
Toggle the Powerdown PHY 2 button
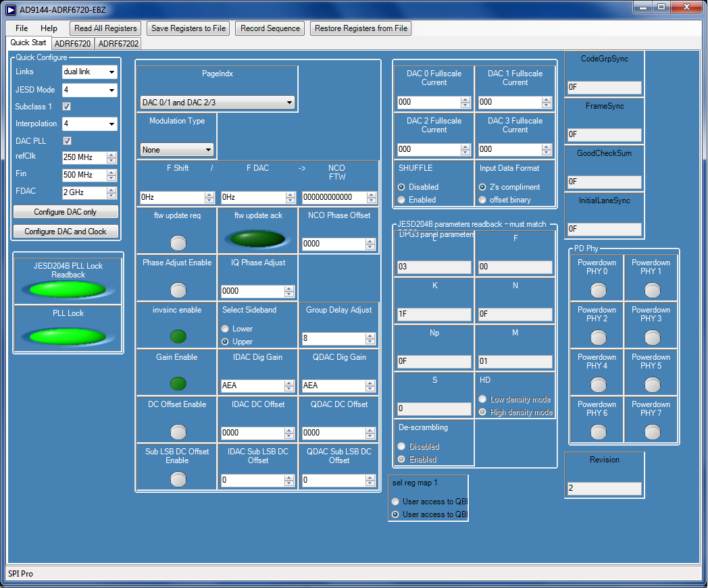[599, 338]
